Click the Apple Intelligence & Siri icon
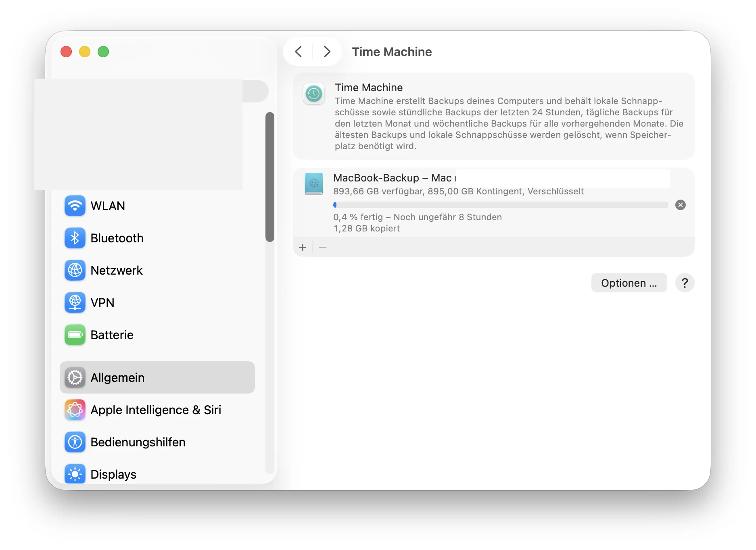The width and height of the screenshot is (756, 550). coord(75,410)
